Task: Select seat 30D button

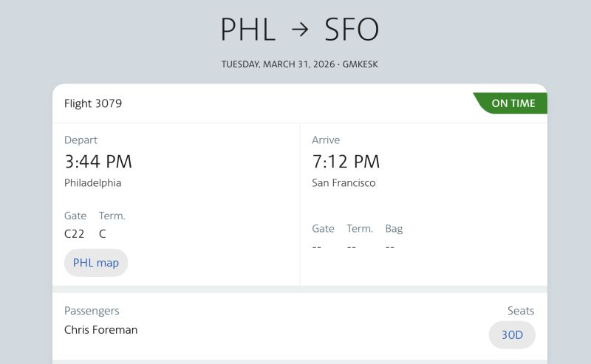Action: [x=512, y=334]
